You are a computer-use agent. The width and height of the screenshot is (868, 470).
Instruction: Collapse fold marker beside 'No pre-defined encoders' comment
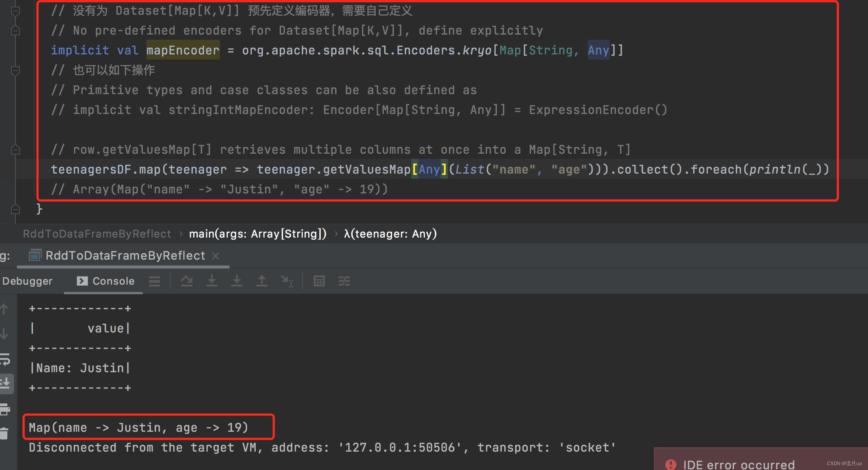15,31
